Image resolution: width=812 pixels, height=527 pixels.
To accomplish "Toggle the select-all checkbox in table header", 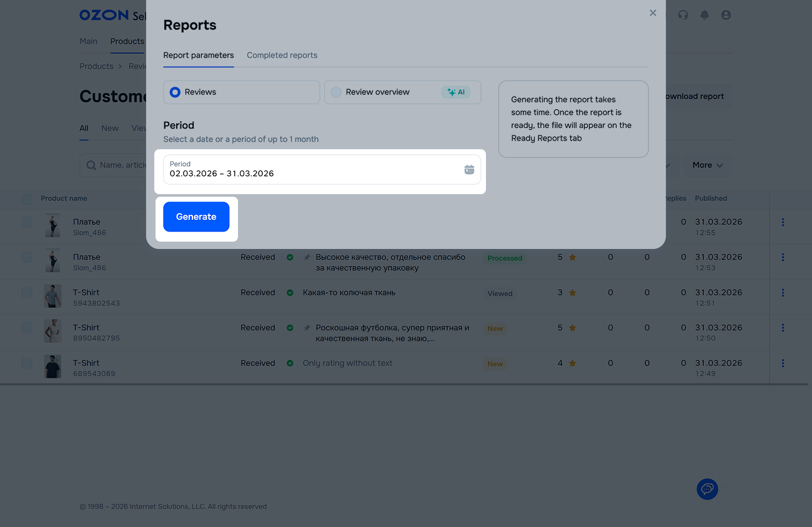I will click(27, 199).
